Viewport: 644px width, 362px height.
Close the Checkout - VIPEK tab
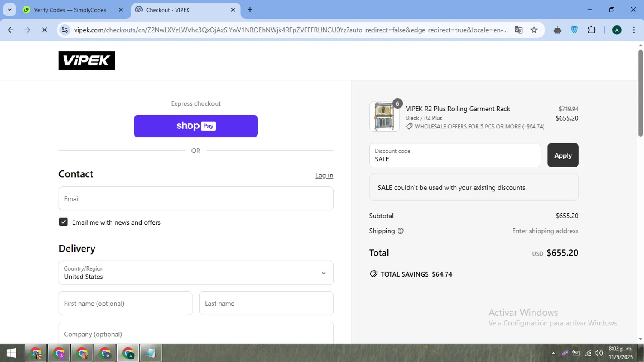tap(233, 10)
